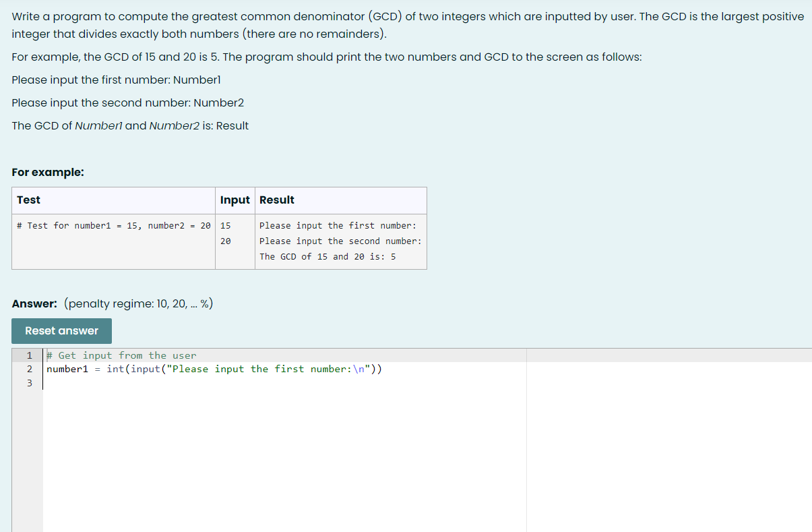Click the comment '# Get input from the user'

pos(121,355)
